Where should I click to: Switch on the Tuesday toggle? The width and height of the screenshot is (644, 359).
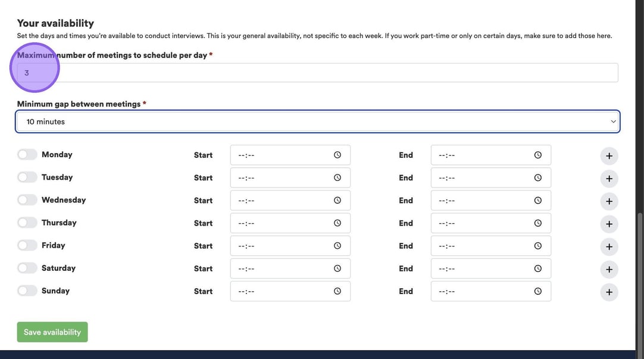tap(27, 177)
